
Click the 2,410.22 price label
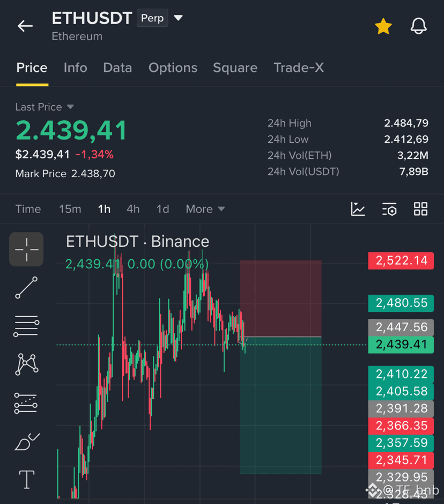click(401, 374)
